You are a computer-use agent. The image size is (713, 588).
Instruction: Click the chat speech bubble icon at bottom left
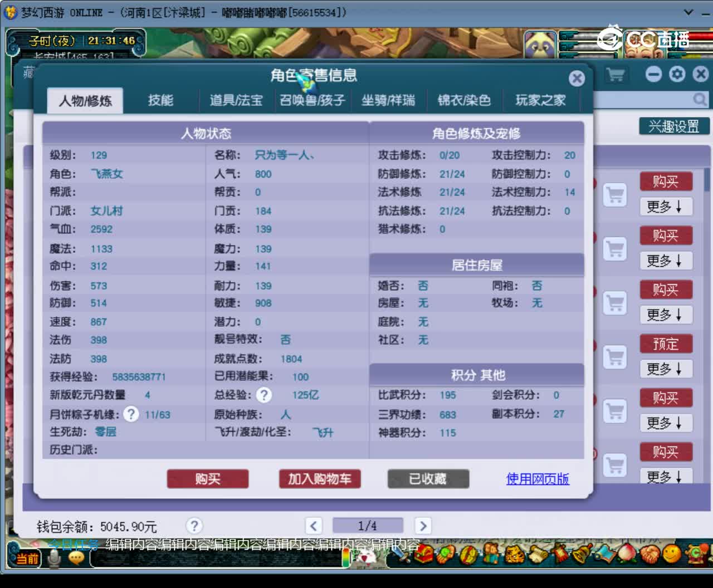click(76, 558)
